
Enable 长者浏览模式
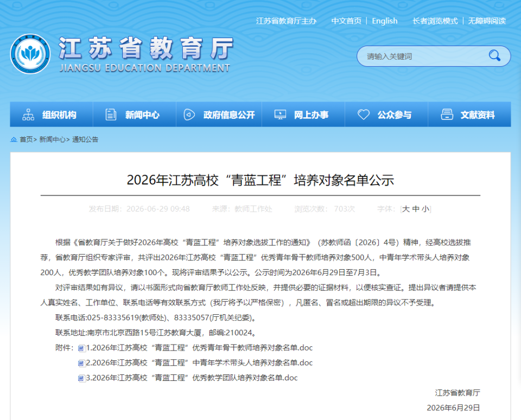tap(435, 21)
